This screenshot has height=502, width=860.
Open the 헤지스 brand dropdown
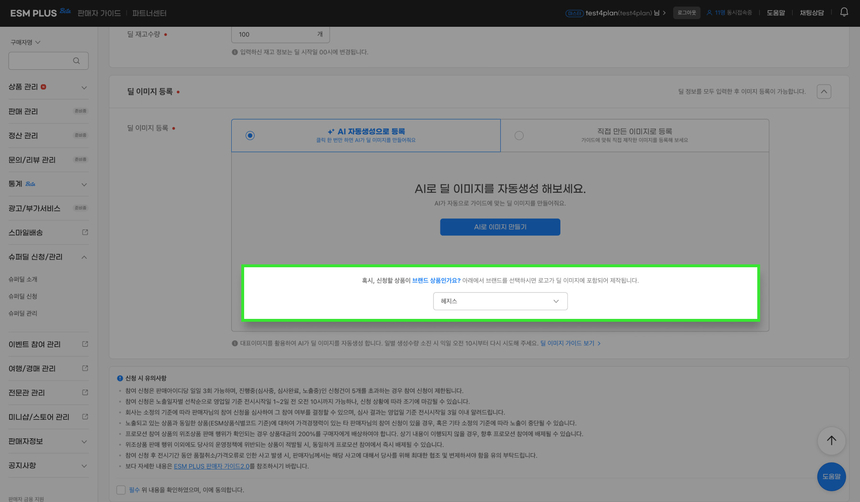tap(500, 301)
